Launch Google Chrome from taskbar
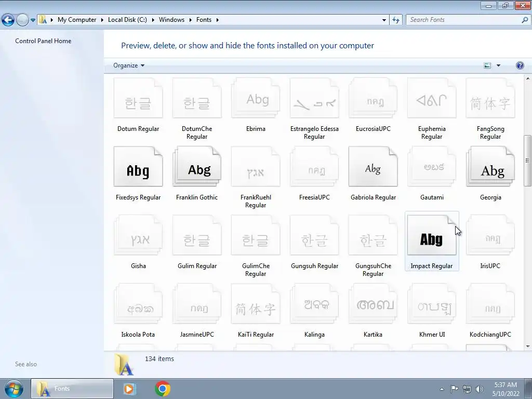Viewport: 532px width, 399px height. [163, 389]
